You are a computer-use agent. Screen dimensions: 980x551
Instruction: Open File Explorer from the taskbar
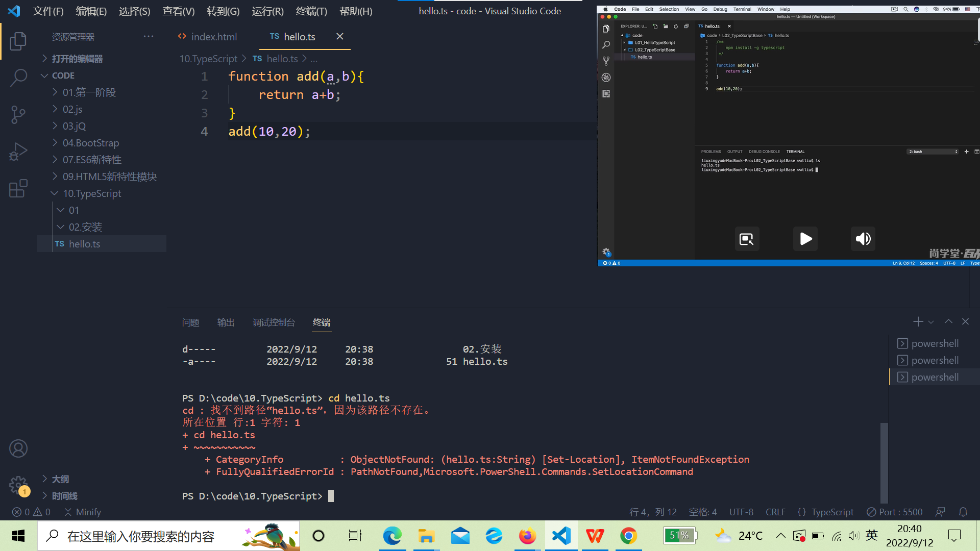tap(426, 536)
